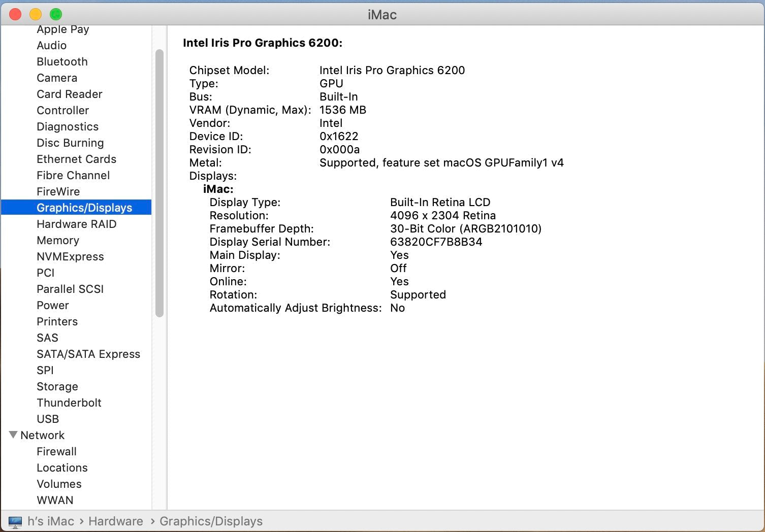Click the Vendor value "Intel"
This screenshot has width=765, height=532.
pyautogui.click(x=331, y=123)
